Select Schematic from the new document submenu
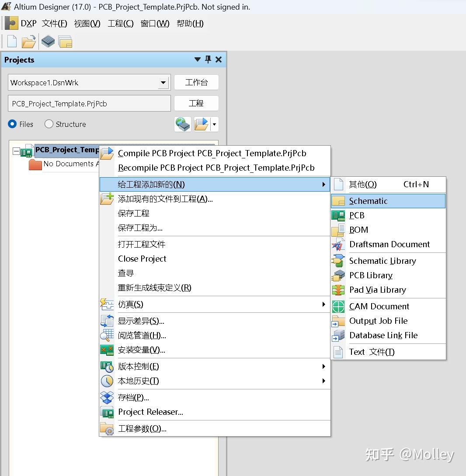The width and height of the screenshot is (466, 476). [x=369, y=201]
